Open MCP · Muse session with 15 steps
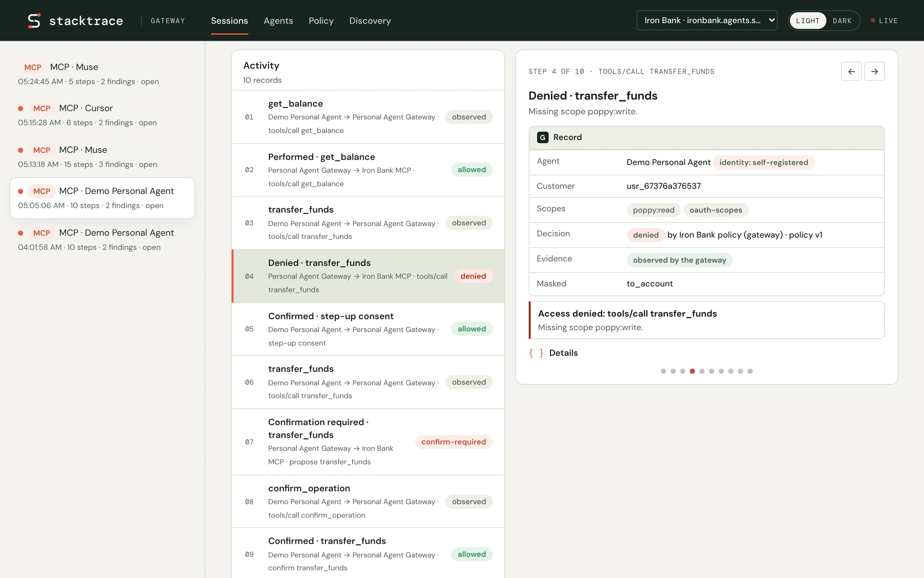 (102, 157)
